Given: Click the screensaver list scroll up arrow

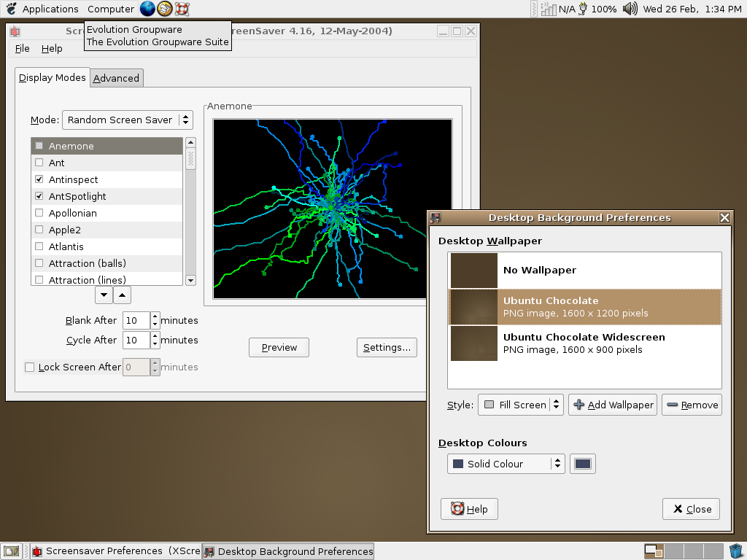Looking at the screenshot, I should click(190, 142).
